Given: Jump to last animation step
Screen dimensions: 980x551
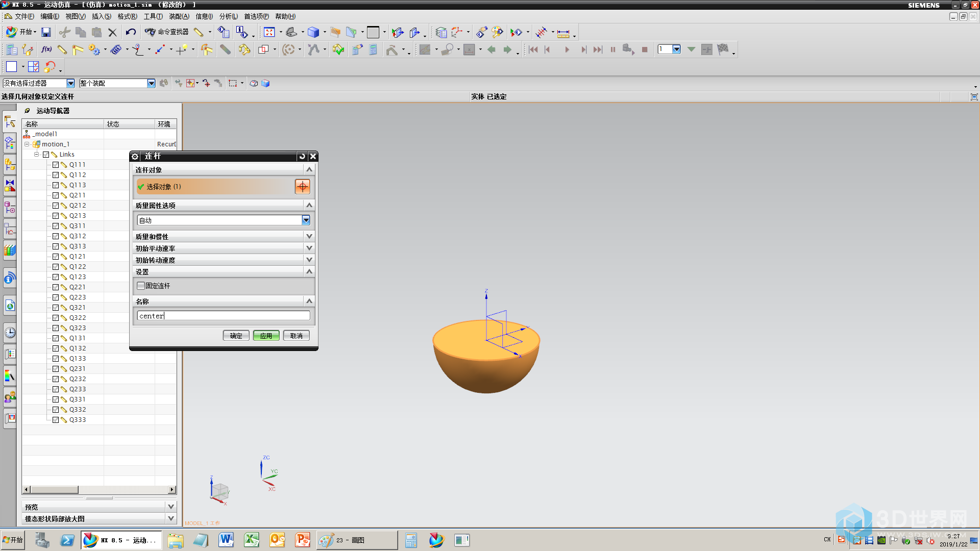Looking at the screenshot, I should (x=598, y=49).
